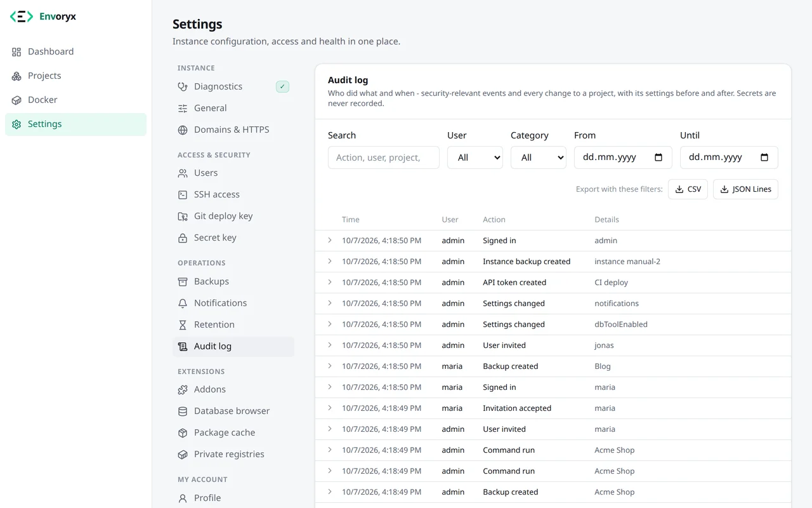812x508 pixels.
Task: Open Dashboard via its grid icon
Action: click(x=16, y=51)
